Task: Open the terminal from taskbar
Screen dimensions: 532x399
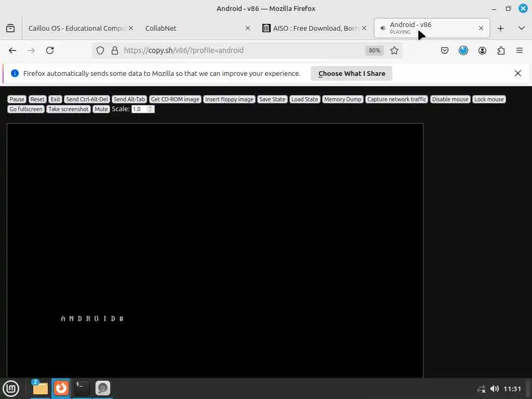Action: 82,388
